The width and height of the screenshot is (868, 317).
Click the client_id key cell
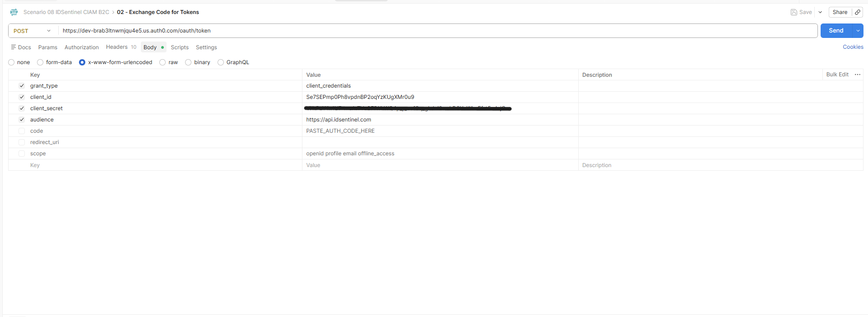(165, 97)
